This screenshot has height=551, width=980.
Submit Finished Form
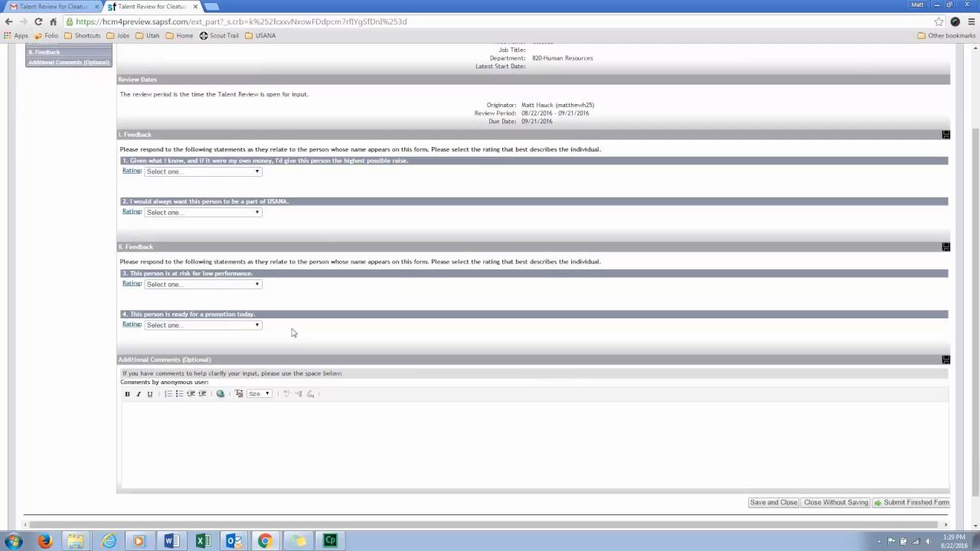[x=911, y=503]
